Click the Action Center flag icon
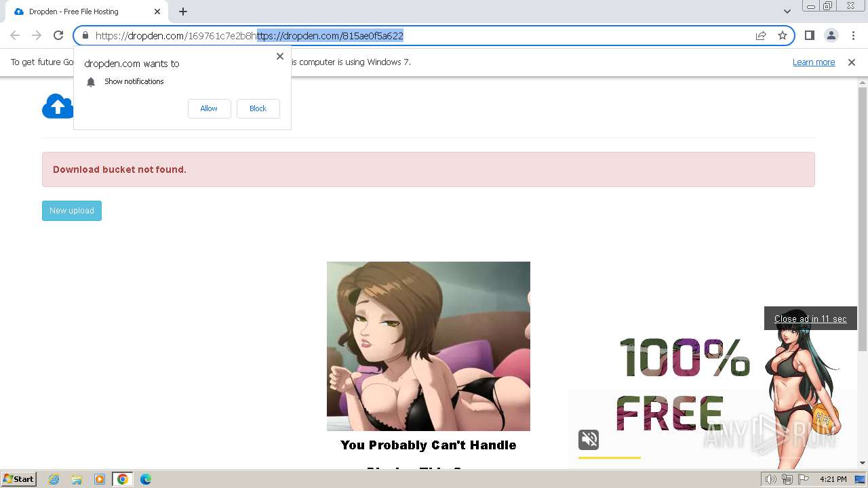The width and height of the screenshot is (868, 488). (x=803, y=479)
